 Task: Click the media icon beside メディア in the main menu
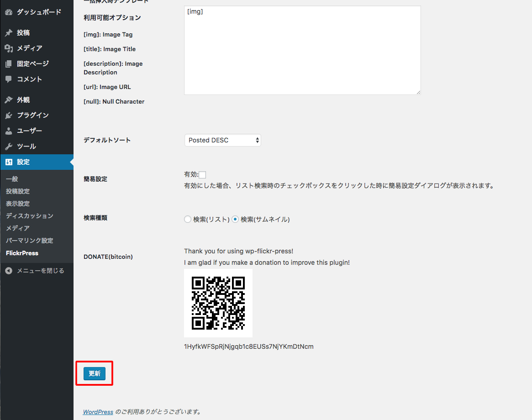9,48
